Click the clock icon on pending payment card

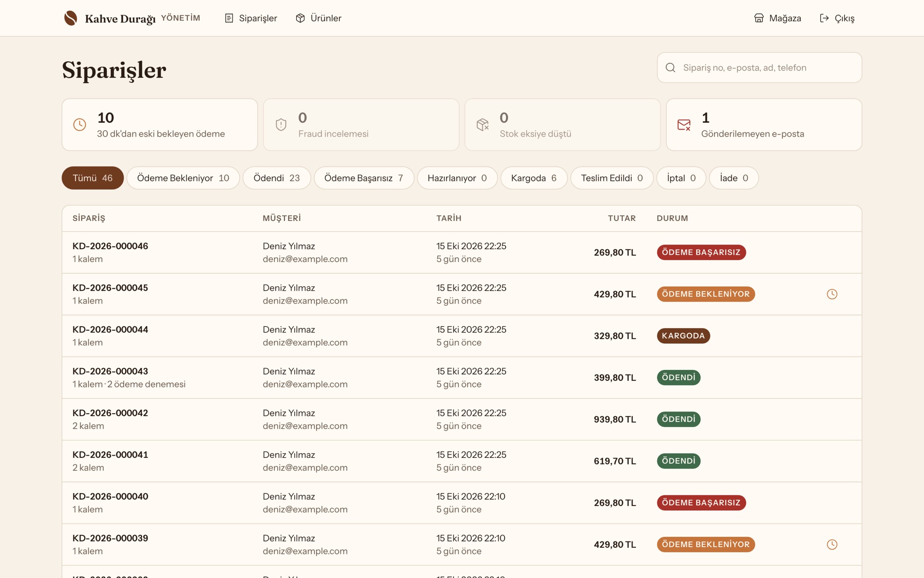tap(80, 124)
